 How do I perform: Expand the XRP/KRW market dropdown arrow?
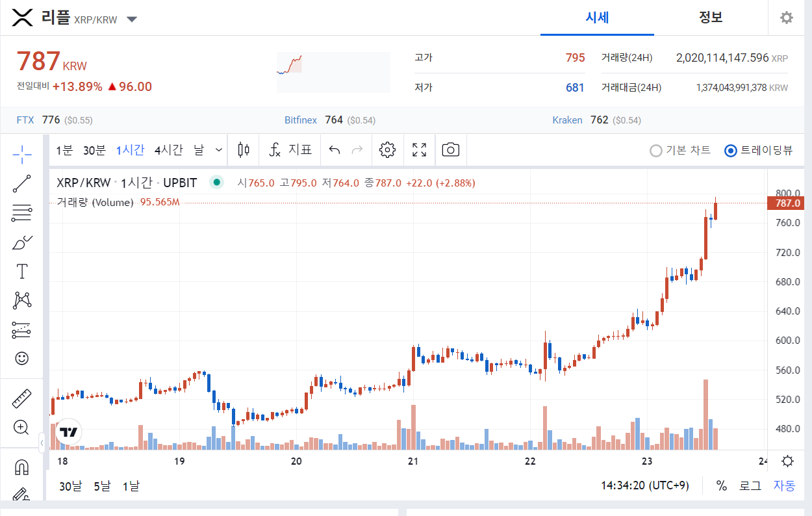pyautogui.click(x=132, y=19)
